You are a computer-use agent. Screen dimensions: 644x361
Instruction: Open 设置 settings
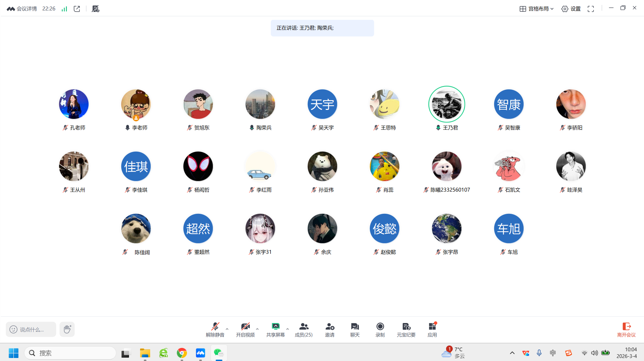(571, 9)
